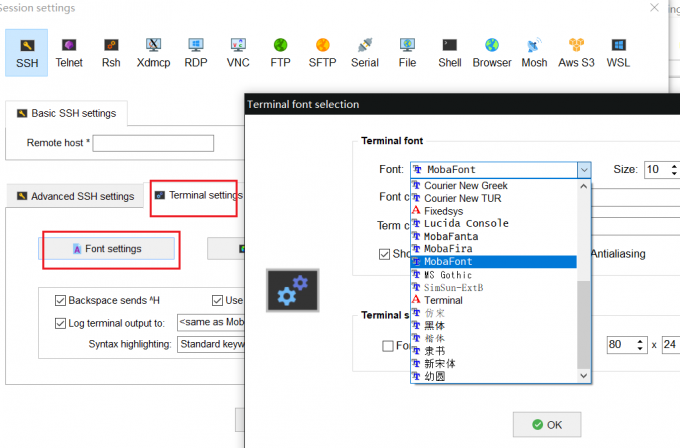Open Font settings button
Image resolution: width=680 pixels, height=448 pixels.
(x=107, y=249)
